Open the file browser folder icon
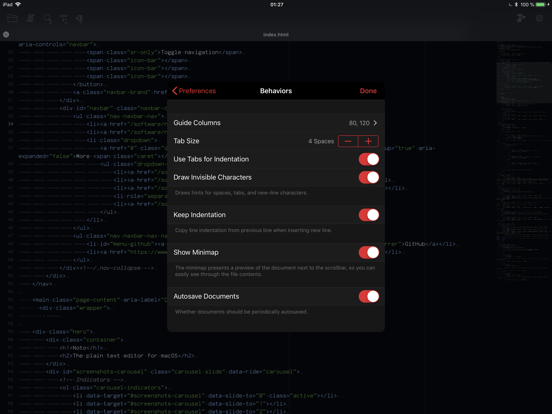The width and height of the screenshot is (552, 414). click(12, 18)
